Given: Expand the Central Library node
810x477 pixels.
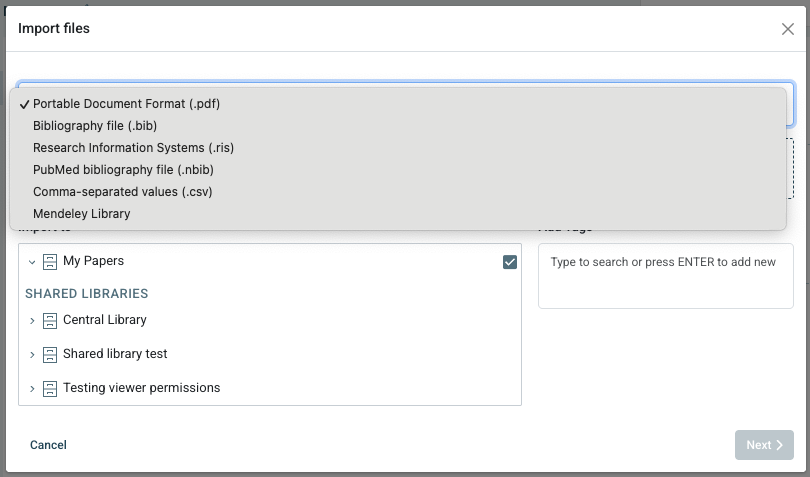Looking at the screenshot, I should [x=32, y=321].
